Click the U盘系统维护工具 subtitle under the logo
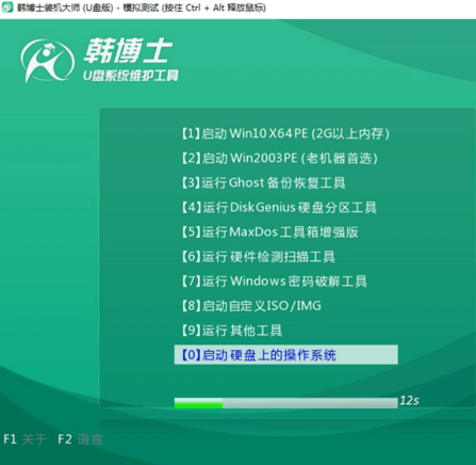Viewport: 476px width, 465px height. [126, 75]
